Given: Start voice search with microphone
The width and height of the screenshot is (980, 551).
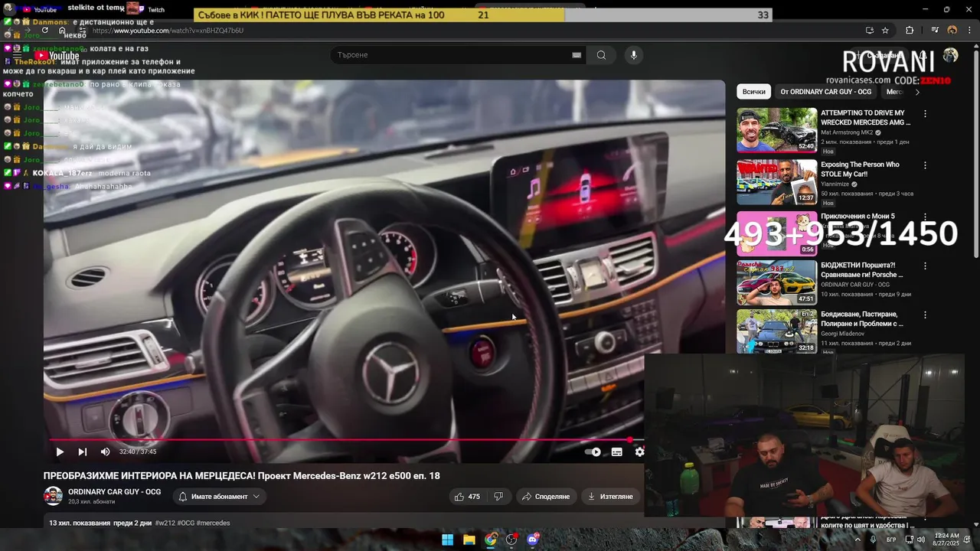Looking at the screenshot, I should (x=633, y=55).
